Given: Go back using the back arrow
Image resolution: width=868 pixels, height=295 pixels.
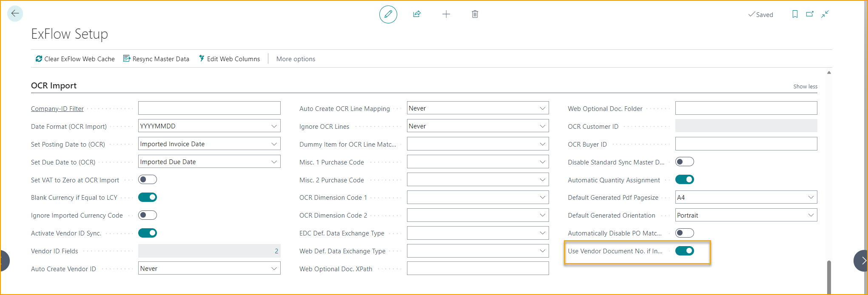Looking at the screenshot, I should point(15,14).
